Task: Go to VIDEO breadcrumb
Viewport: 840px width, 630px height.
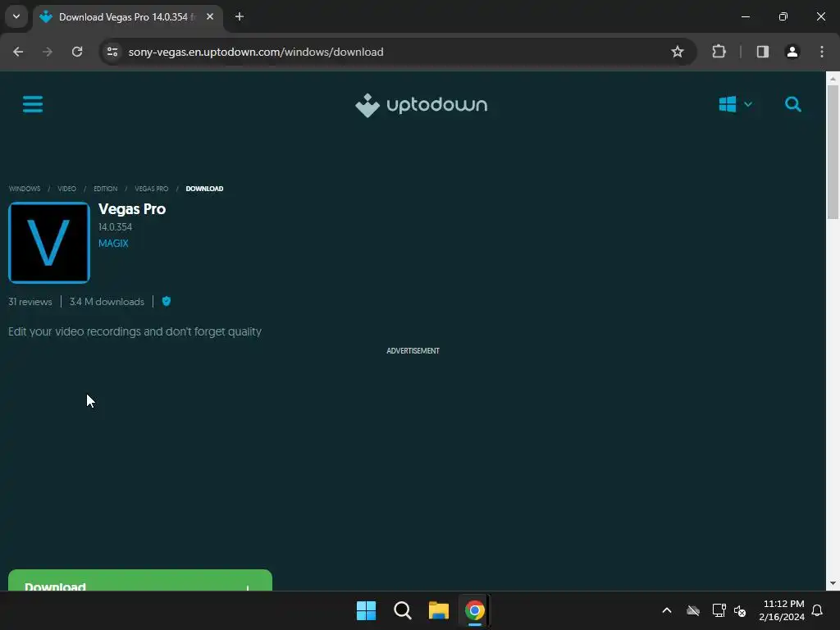Action: (67, 189)
